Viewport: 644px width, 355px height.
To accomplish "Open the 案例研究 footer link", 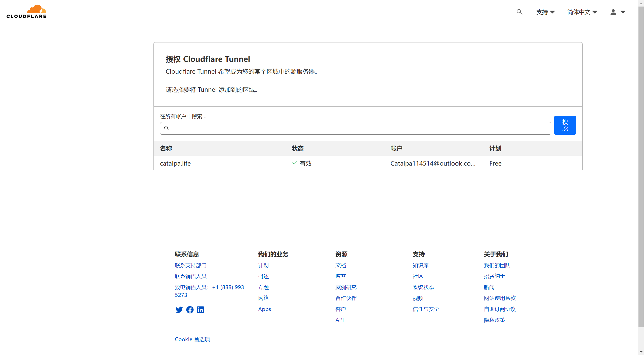I will pos(346,287).
